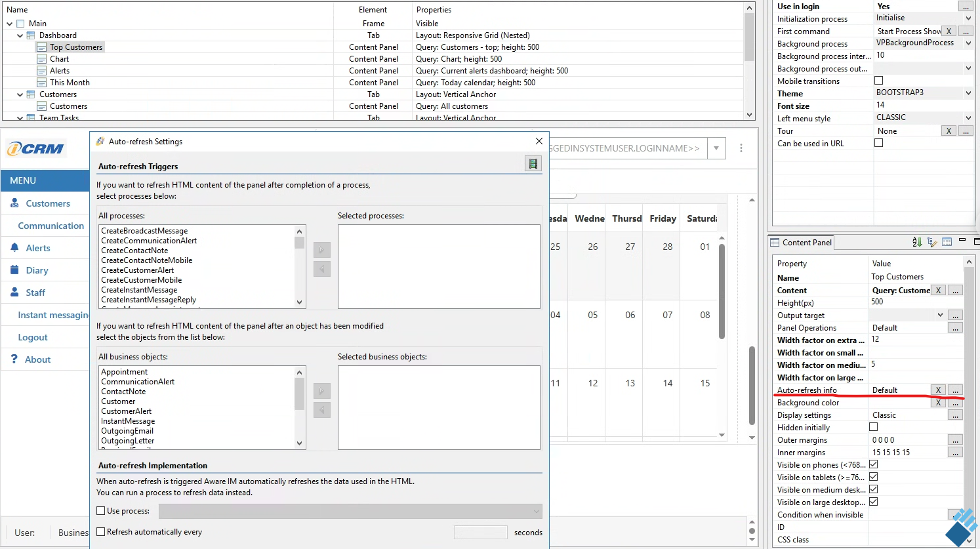Image resolution: width=980 pixels, height=549 pixels.
Task: Check Refresh automatically every checkbox
Action: [101, 532]
